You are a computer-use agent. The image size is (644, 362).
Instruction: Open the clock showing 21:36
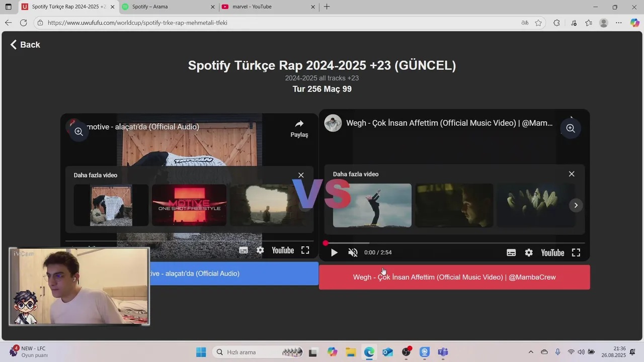pyautogui.click(x=613, y=352)
